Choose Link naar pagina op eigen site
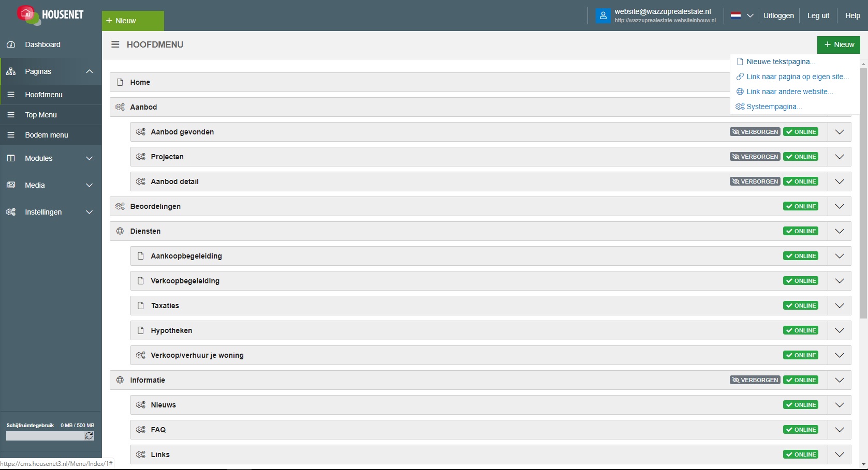This screenshot has height=470, width=868. (x=797, y=77)
